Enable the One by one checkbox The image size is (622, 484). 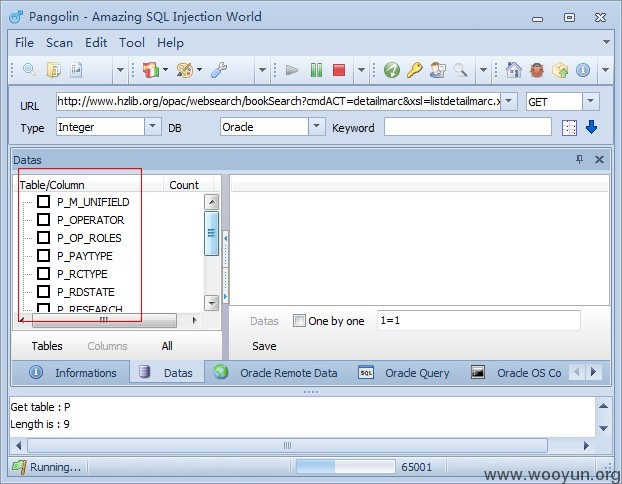[299, 321]
